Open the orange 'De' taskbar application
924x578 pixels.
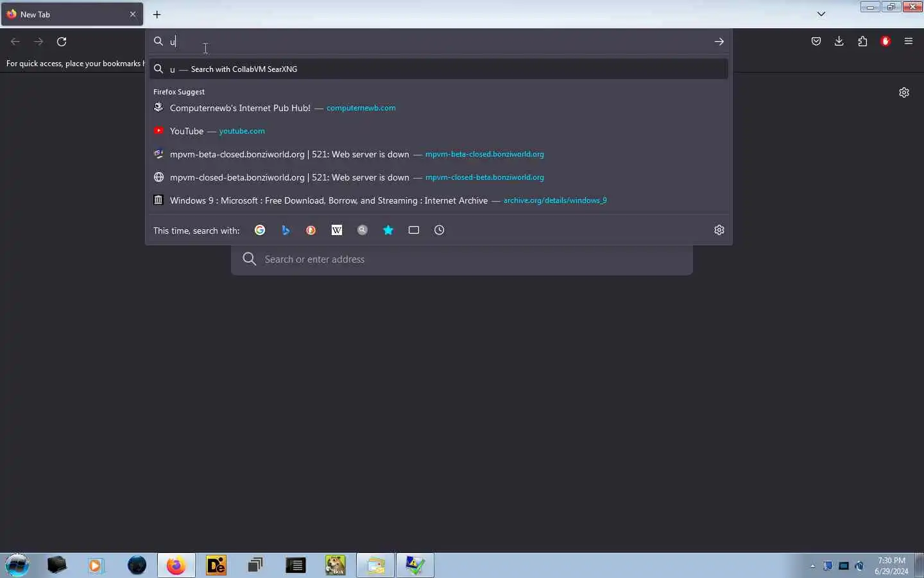pyautogui.click(x=216, y=565)
